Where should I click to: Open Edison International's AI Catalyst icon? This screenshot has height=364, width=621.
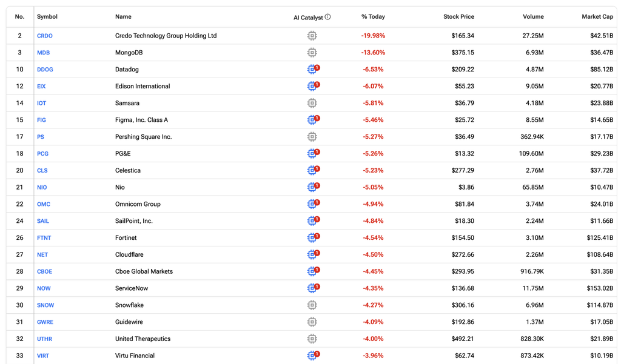click(x=314, y=86)
